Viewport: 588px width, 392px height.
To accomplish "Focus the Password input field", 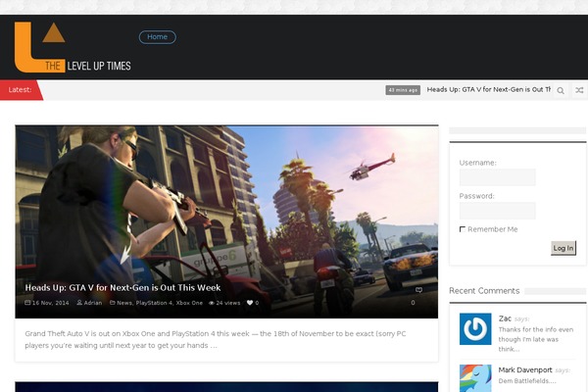I will click(x=497, y=211).
